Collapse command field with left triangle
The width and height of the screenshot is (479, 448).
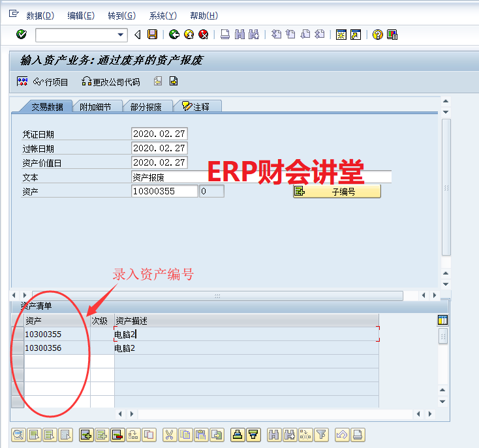[x=137, y=35]
